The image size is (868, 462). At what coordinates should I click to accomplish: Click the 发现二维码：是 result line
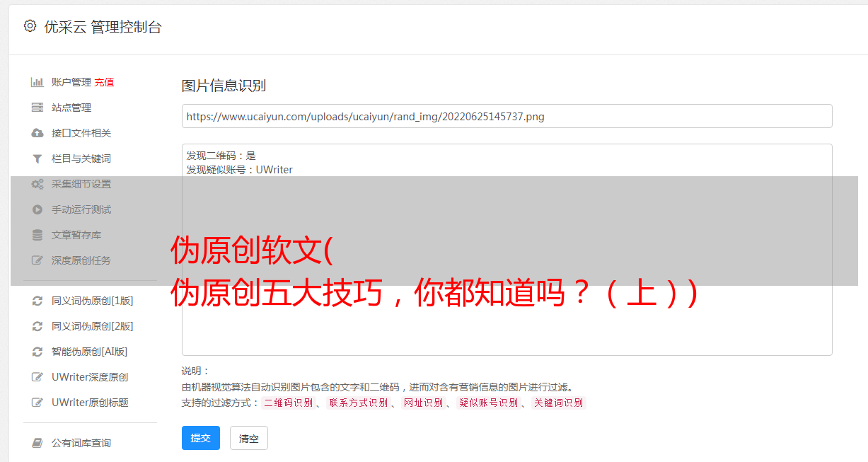tap(221, 156)
